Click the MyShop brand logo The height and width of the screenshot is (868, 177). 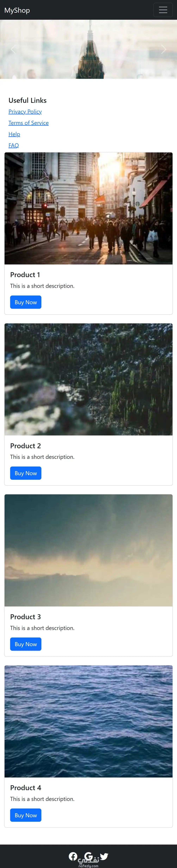pos(17,10)
